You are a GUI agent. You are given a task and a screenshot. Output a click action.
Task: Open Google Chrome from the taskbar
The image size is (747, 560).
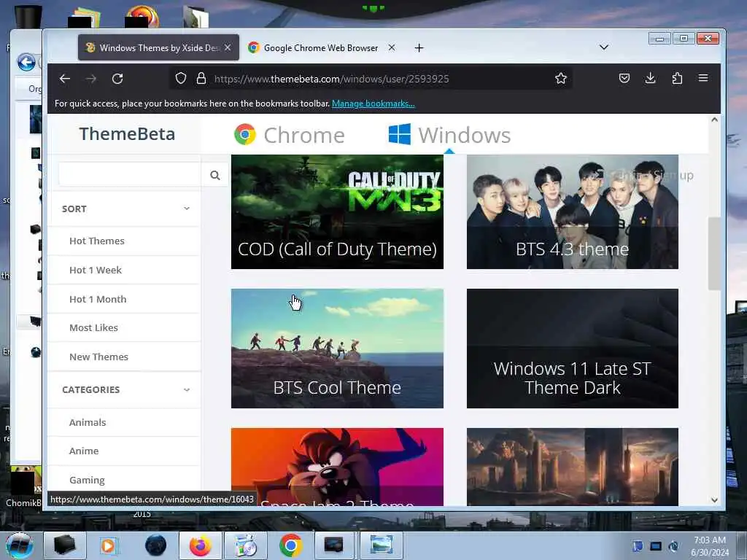[x=291, y=545]
